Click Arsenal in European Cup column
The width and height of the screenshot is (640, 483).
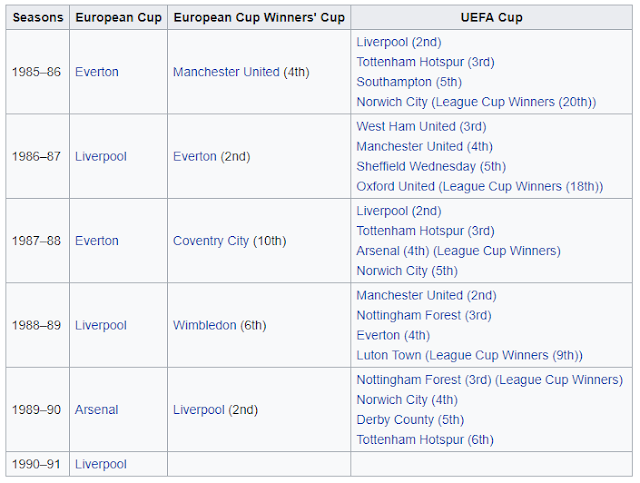click(x=96, y=410)
